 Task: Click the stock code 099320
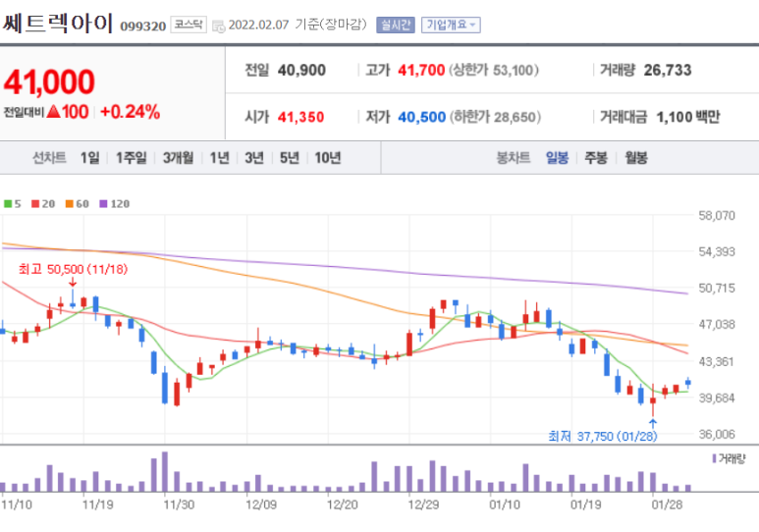click(142, 27)
